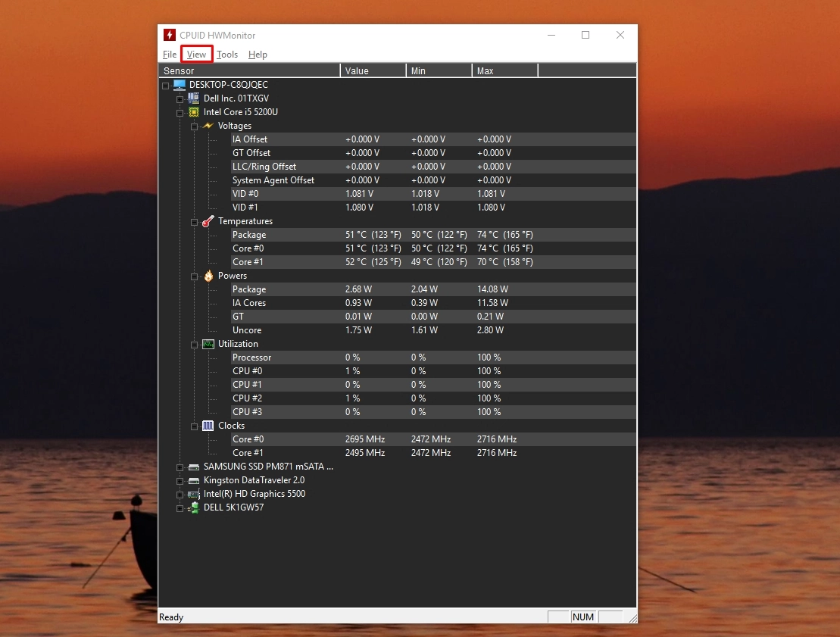Select the DESKTOP-C8QJQEC computer icon

pos(180,85)
